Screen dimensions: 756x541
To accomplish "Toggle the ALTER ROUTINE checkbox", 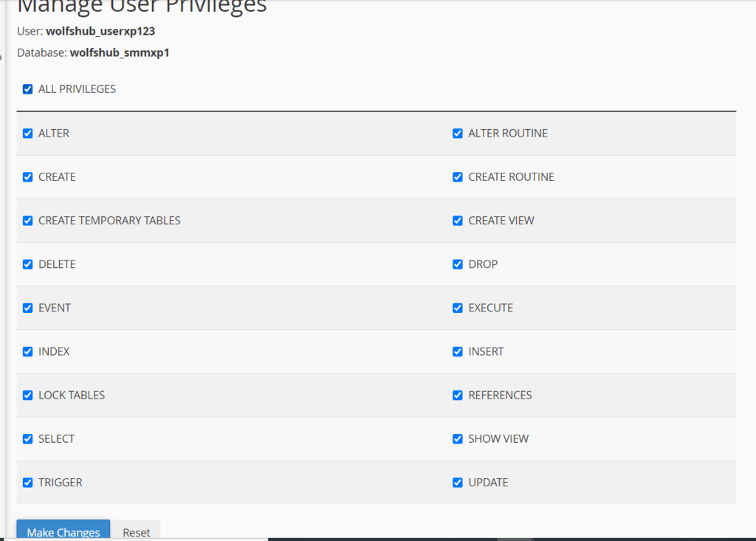I will (x=458, y=134).
